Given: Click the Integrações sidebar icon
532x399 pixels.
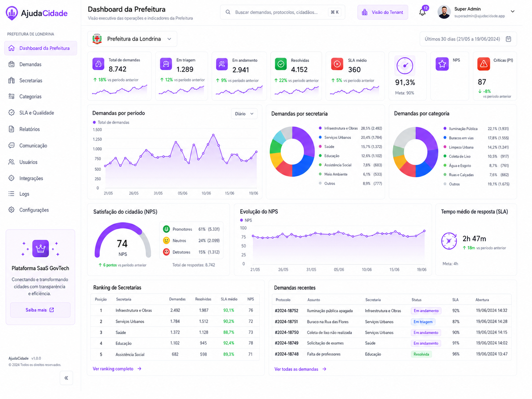Looking at the screenshot, I should click(x=11, y=178).
